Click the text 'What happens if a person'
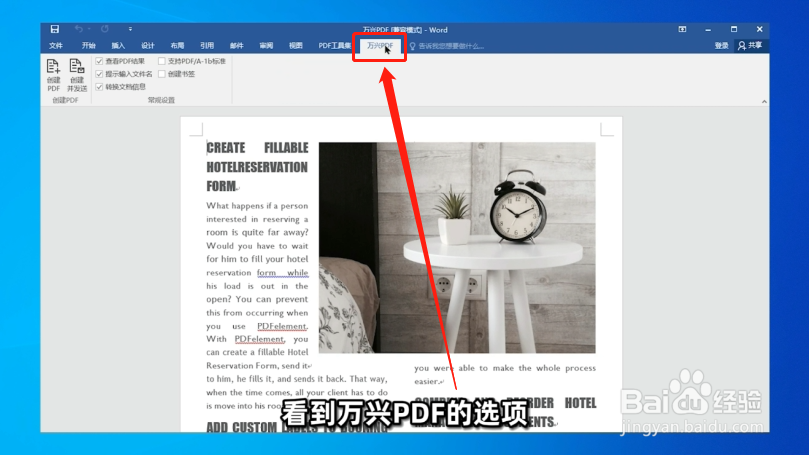The height and width of the screenshot is (455, 809). [x=257, y=205]
